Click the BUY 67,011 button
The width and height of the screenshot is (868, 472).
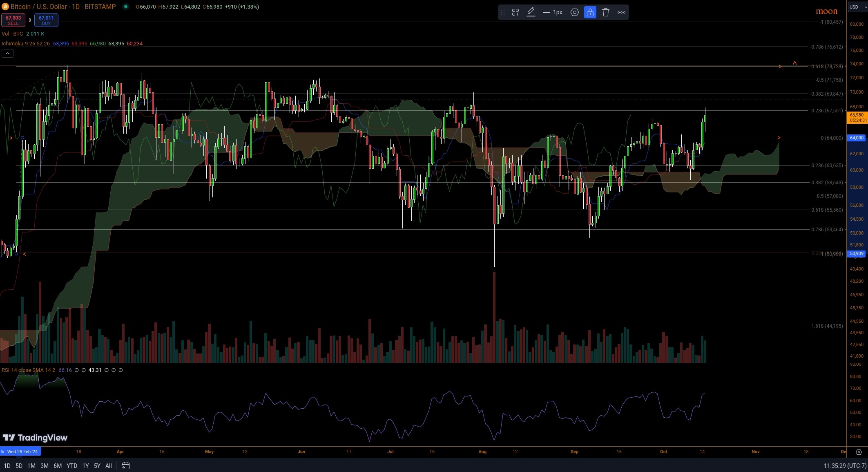pos(46,20)
